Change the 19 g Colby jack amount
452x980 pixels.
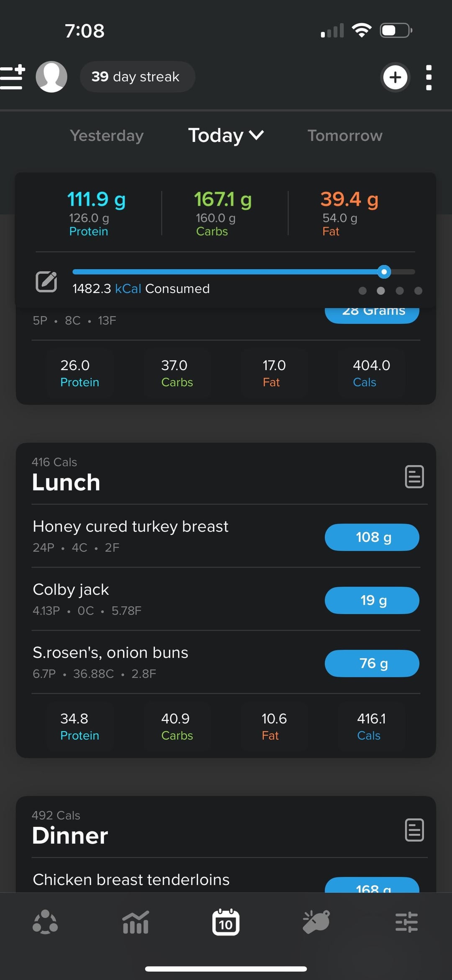pos(372,600)
